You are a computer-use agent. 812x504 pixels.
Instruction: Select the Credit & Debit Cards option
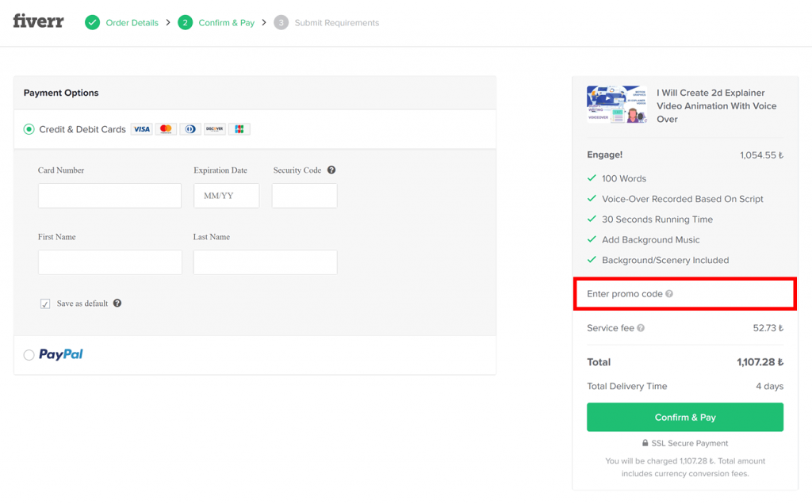[28, 128]
